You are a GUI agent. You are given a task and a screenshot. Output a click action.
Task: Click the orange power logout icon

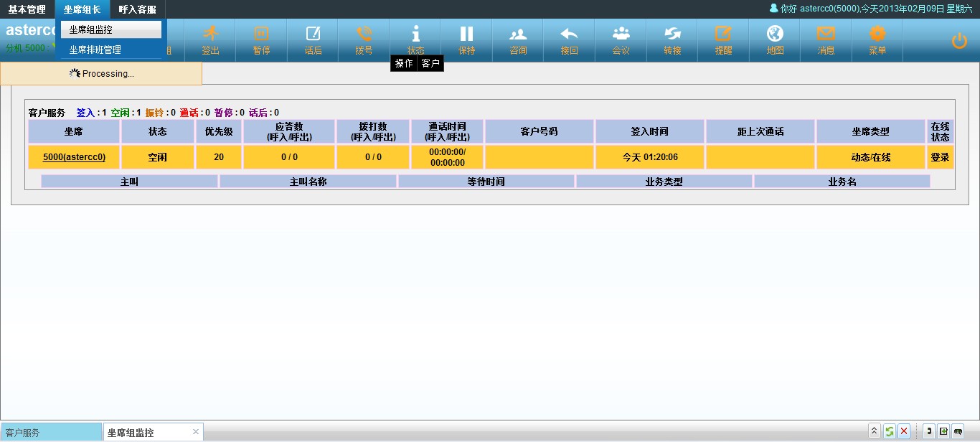click(x=959, y=41)
